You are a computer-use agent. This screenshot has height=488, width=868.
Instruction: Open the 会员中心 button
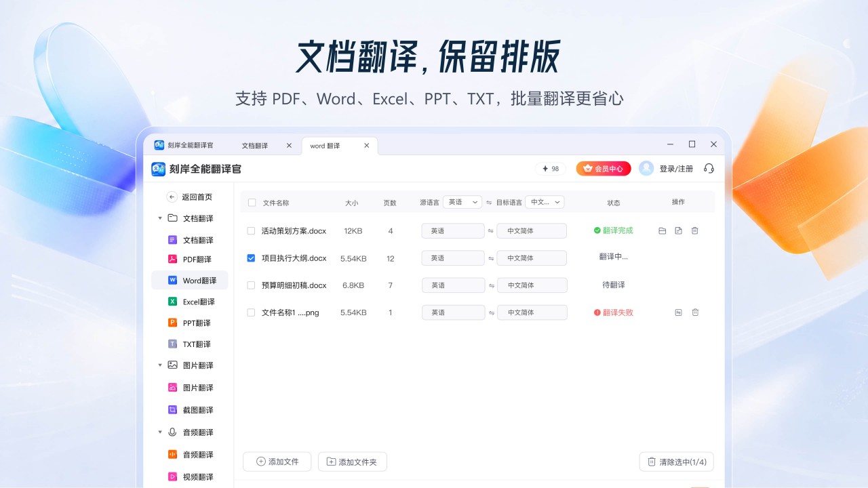604,169
